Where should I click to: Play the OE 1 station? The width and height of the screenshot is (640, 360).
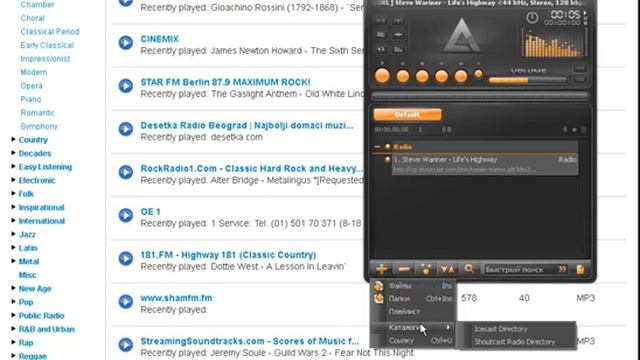126,216
